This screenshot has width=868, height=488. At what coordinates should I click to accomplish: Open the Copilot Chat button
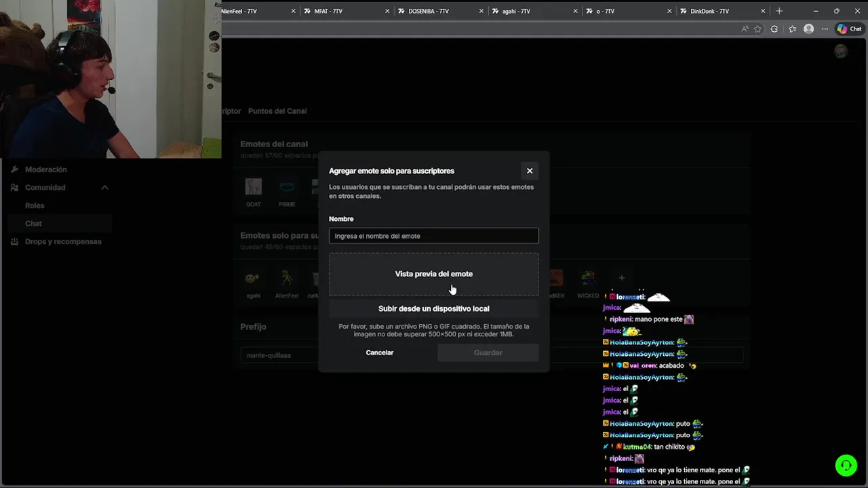click(x=849, y=29)
